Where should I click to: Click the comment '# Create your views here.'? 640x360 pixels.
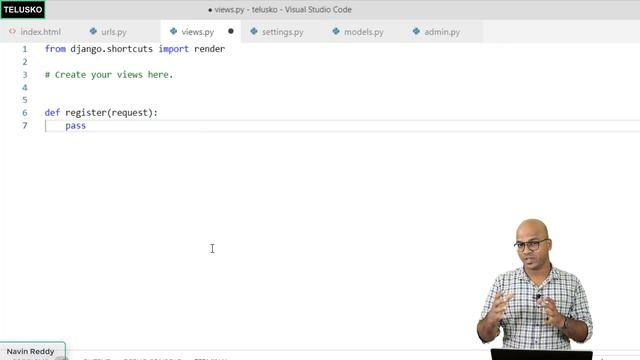[x=109, y=75]
